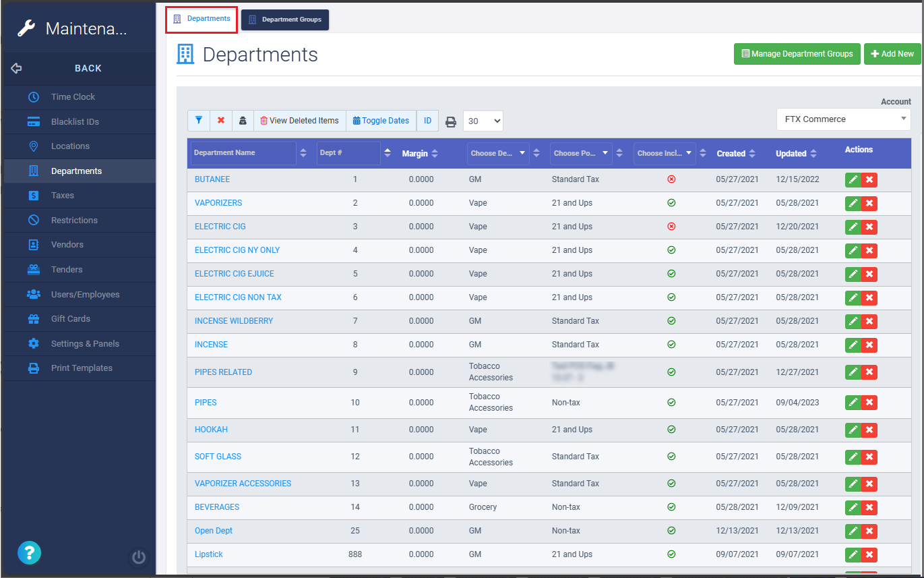Click the ID button in the toolbar
The height and width of the screenshot is (578, 924).
427,121
